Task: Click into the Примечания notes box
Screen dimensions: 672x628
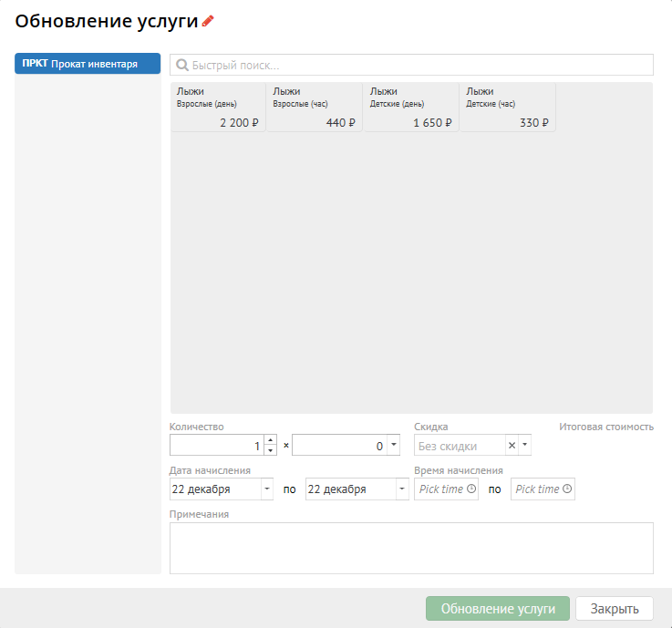Action: 411,548
